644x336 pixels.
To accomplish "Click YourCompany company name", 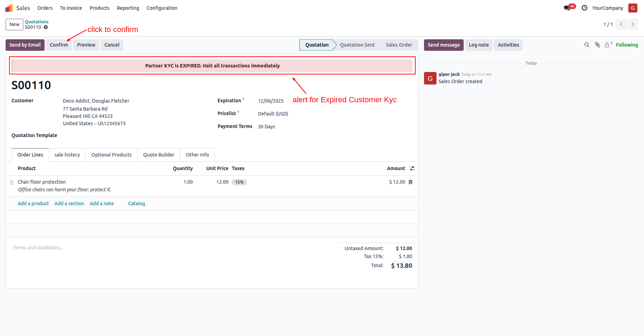I will tap(608, 8).
